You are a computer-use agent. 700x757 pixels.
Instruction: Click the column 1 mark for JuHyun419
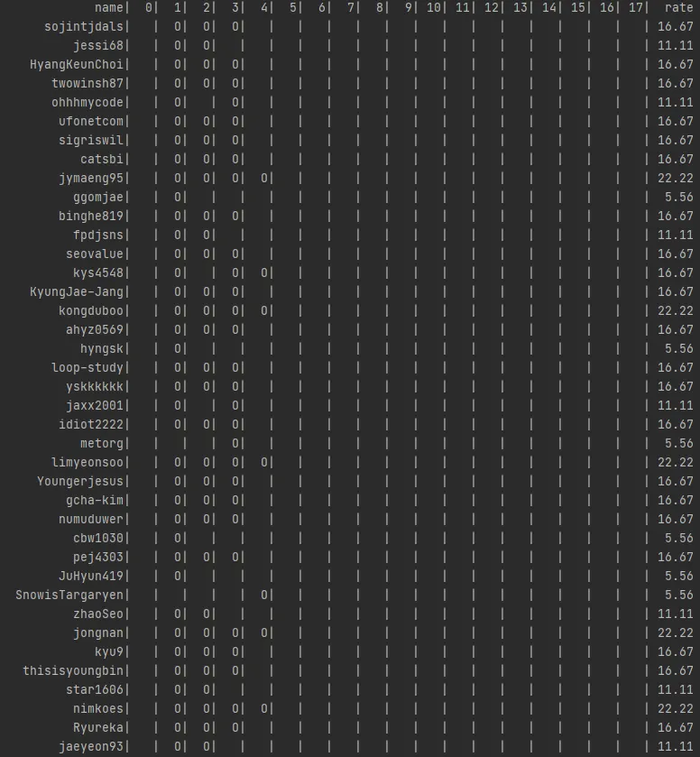tap(177, 576)
